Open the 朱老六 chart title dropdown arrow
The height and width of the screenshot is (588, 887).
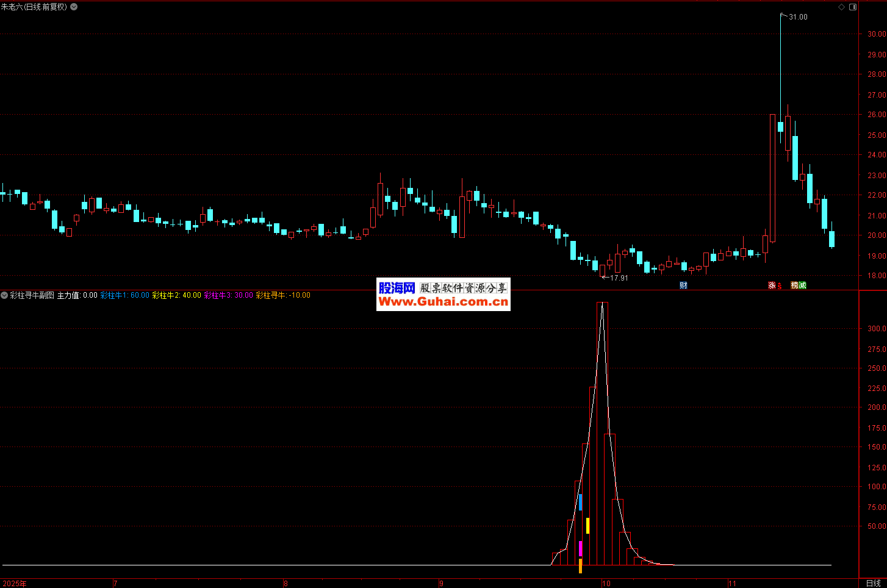click(x=74, y=7)
